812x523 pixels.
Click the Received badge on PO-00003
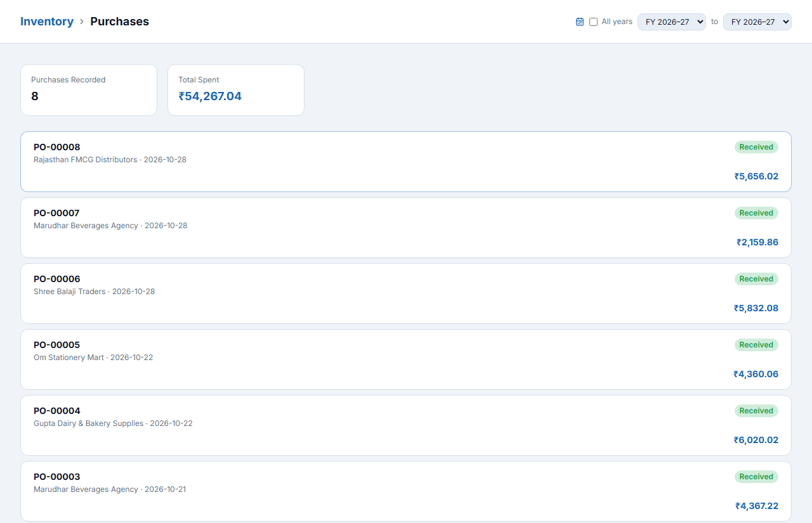[756, 477]
